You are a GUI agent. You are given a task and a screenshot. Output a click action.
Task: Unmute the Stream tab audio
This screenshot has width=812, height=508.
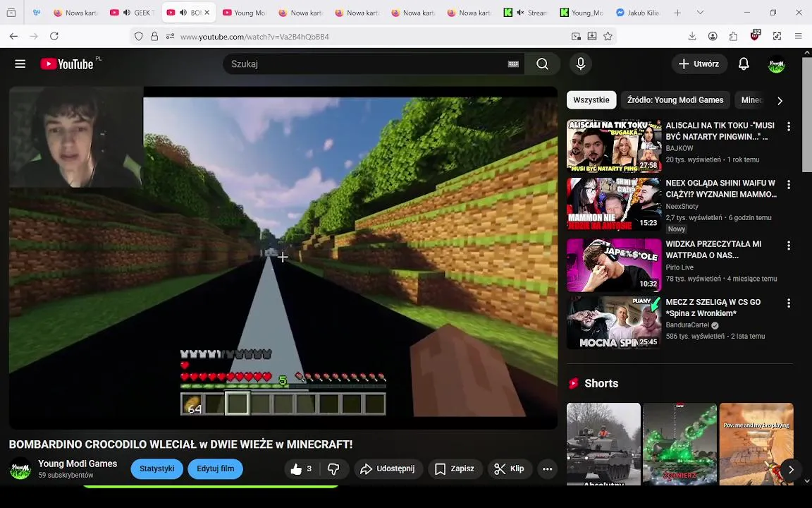[520, 13]
